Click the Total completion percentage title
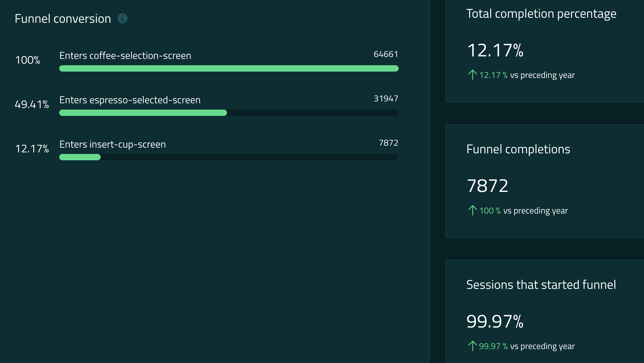The image size is (644, 363). click(541, 14)
